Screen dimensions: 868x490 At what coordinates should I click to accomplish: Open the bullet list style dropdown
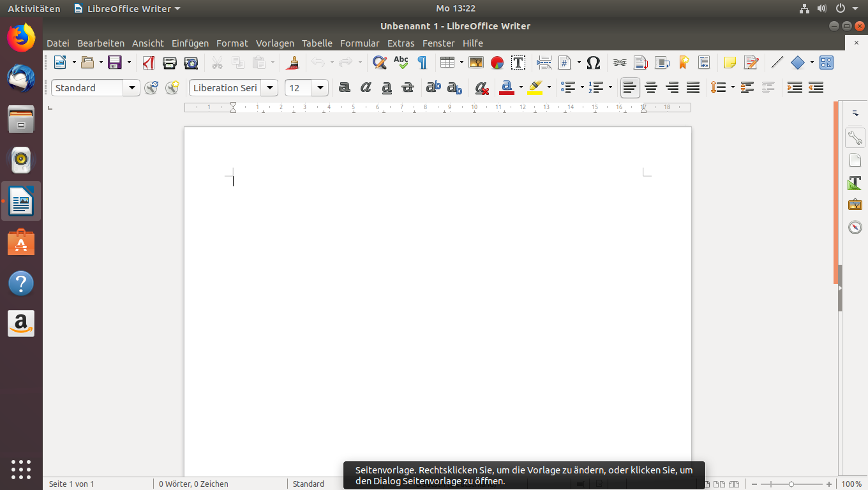pyautogui.click(x=582, y=87)
